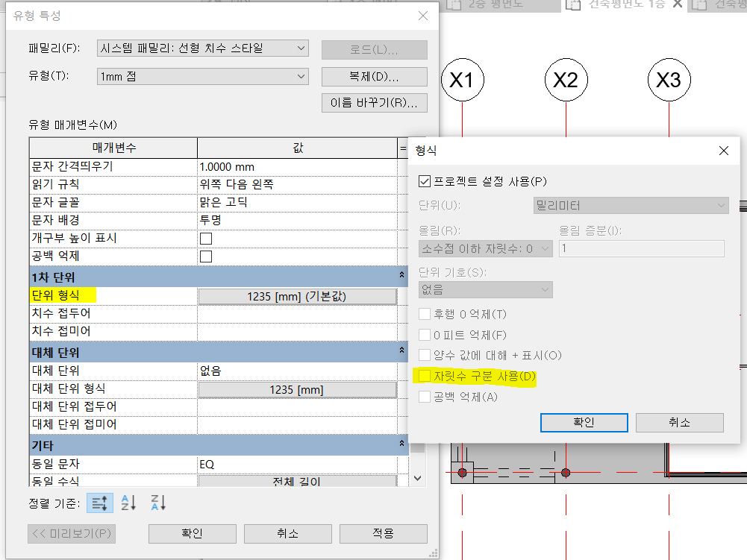The image size is (747, 560).
Task: Click 복제(D)... button
Action: 374,77
